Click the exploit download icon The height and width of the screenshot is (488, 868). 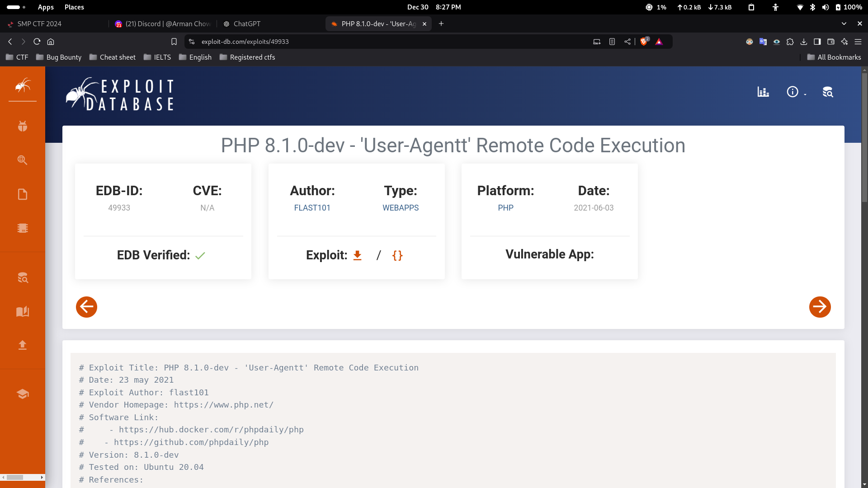357,255
